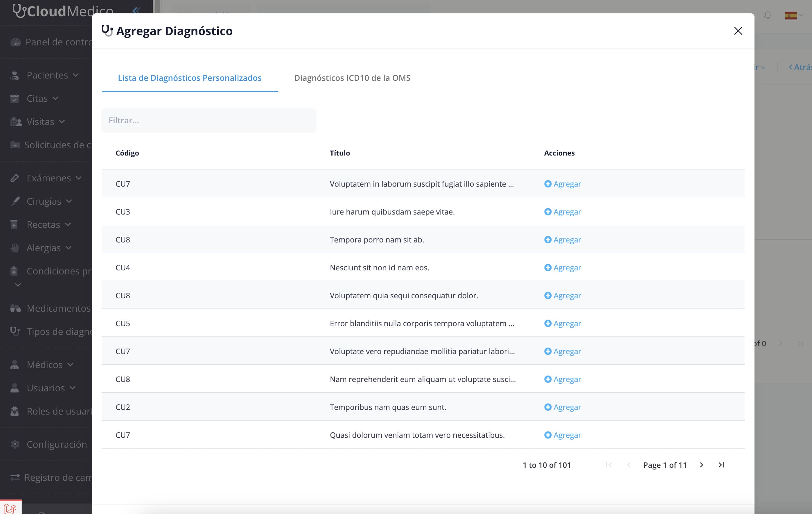The height and width of the screenshot is (514, 812).
Task: Jump to the last page arrow
Action: click(721, 465)
